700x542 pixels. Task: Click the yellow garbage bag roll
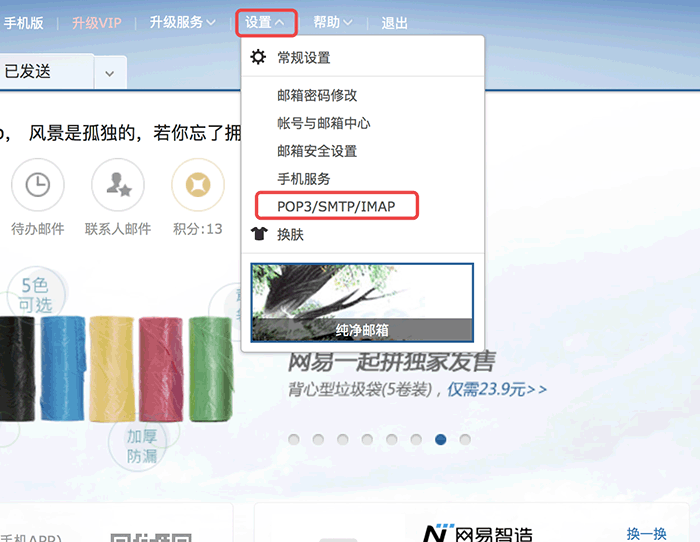click(112, 369)
